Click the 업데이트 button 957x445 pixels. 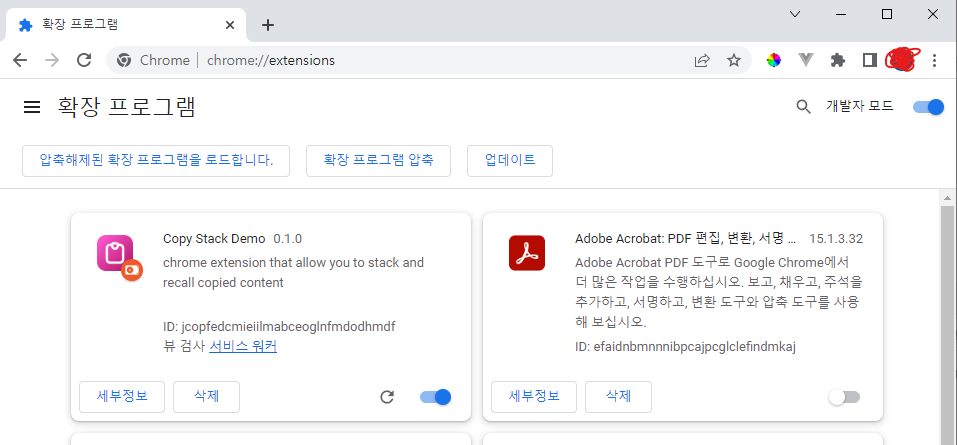510,161
